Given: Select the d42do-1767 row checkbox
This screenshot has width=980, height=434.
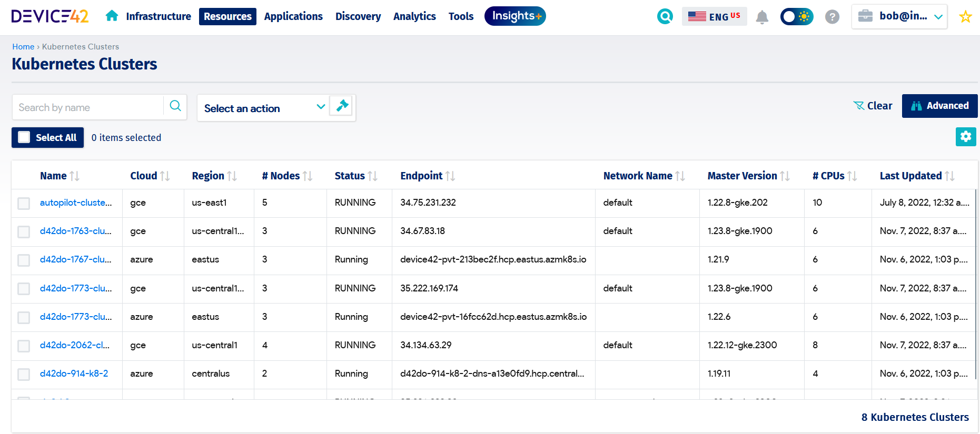Looking at the screenshot, I should click(x=24, y=260).
